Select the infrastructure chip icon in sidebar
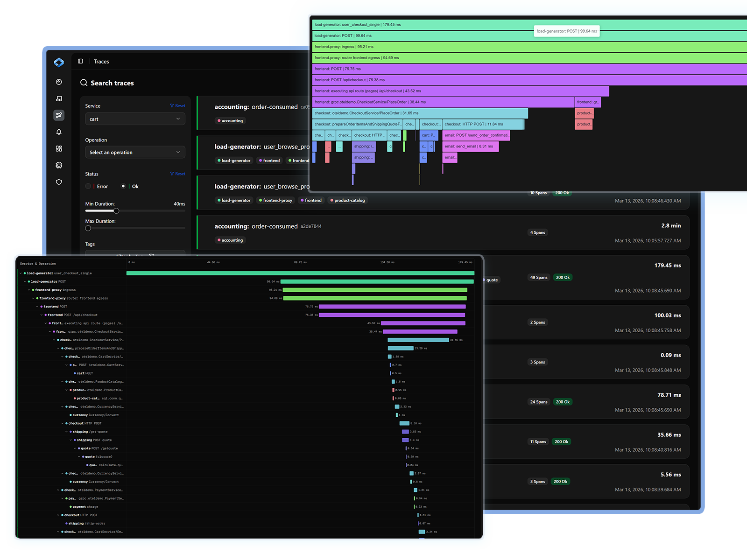The height and width of the screenshot is (560, 747). click(x=59, y=165)
